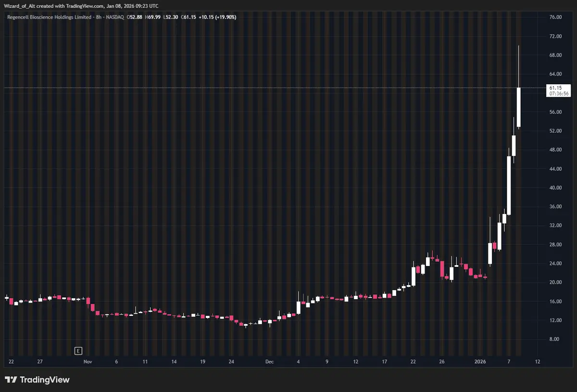The height and width of the screenshot is (392, 577).
Task: Click the 36.00 price axis label
Action: pyautogui.click(x=555, y=206)
